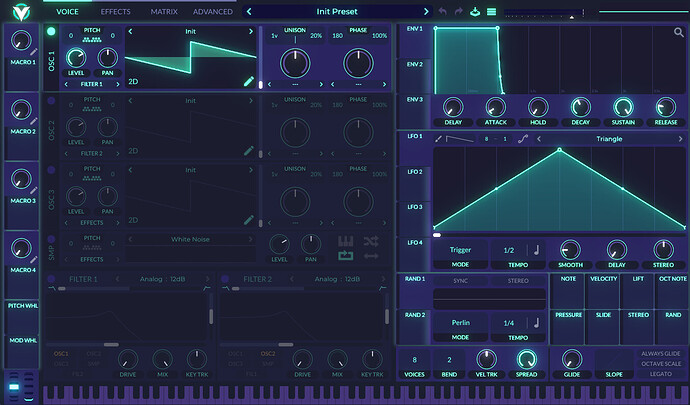Select the ENV 2 envelope

(x=414, y=64)
